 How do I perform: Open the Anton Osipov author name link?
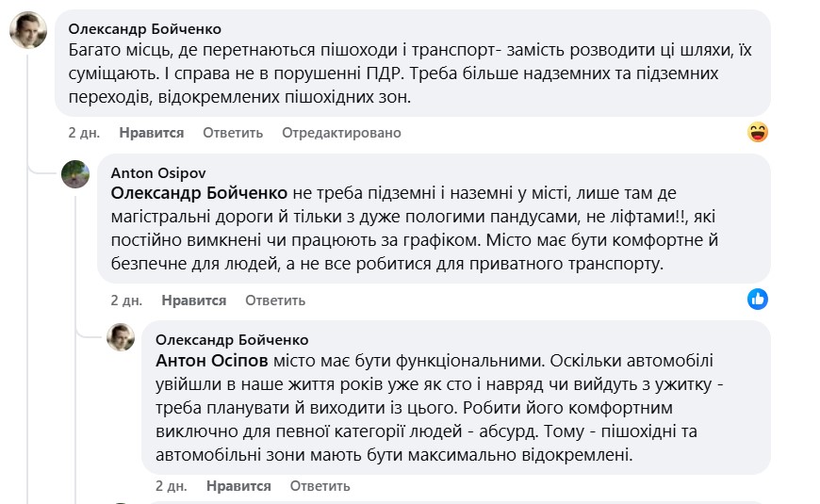[158, 173]
